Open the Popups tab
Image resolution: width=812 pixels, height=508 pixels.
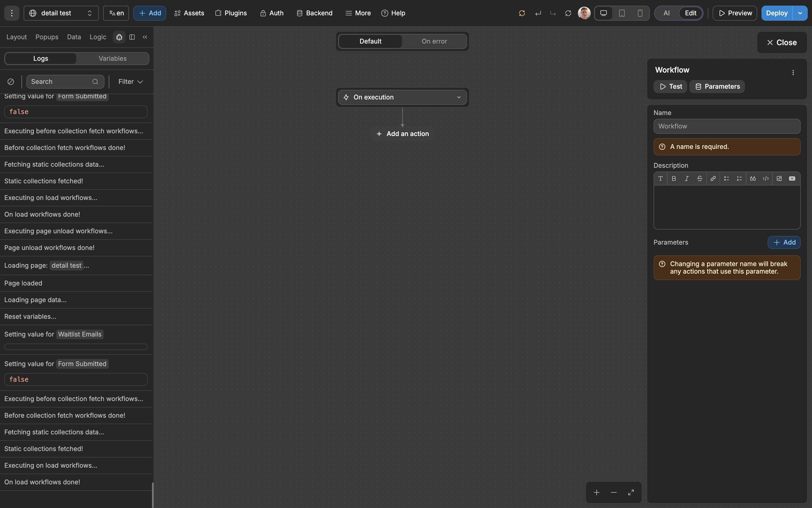click(47, 37)
